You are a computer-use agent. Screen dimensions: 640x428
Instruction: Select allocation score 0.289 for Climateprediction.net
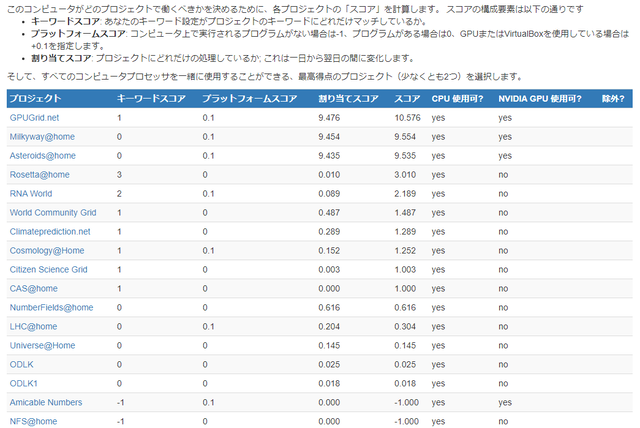click(x=329, y=232)
